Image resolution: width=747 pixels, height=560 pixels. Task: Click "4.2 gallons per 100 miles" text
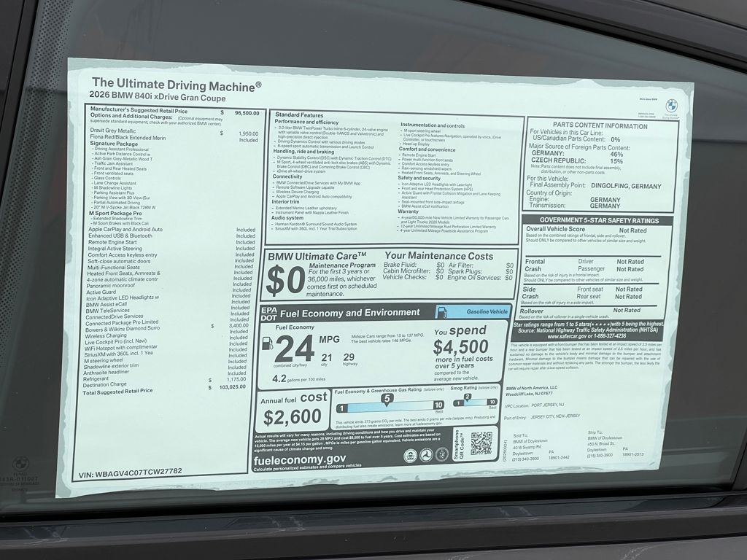(298, 378)
